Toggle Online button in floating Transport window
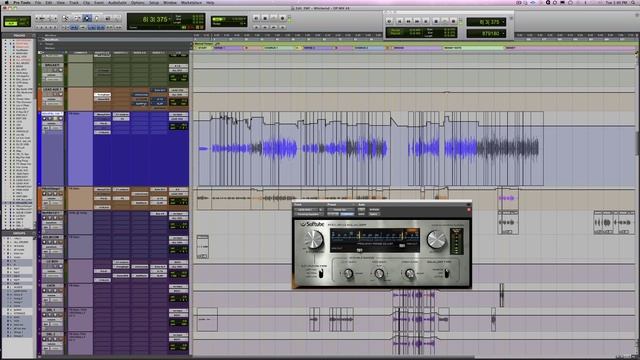Viewport: 640px width, 360px height. (389, 21)
